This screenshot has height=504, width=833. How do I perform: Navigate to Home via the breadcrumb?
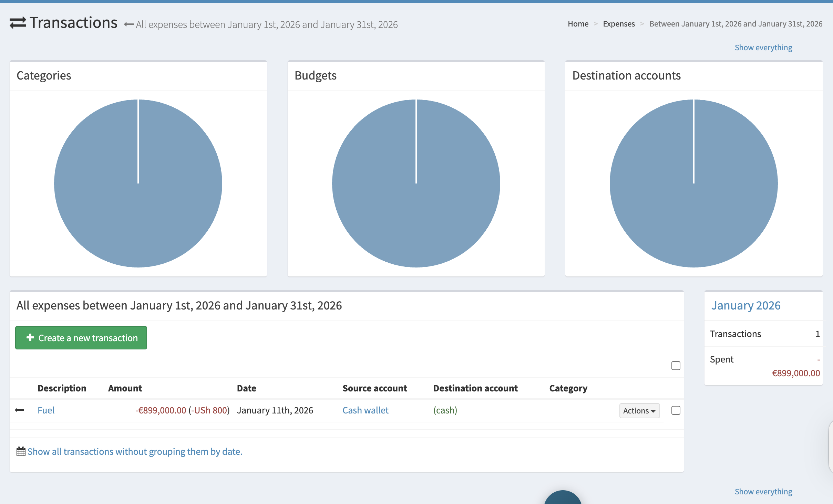[x=578, y=24]
